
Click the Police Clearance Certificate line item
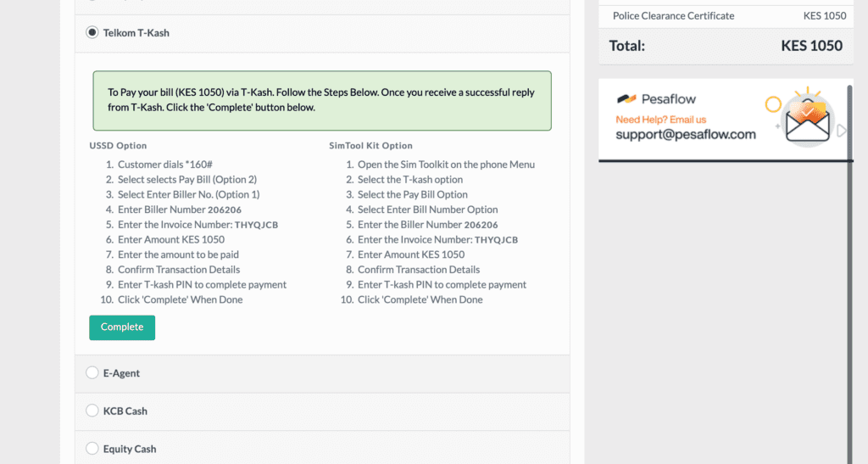pos(673,16)
